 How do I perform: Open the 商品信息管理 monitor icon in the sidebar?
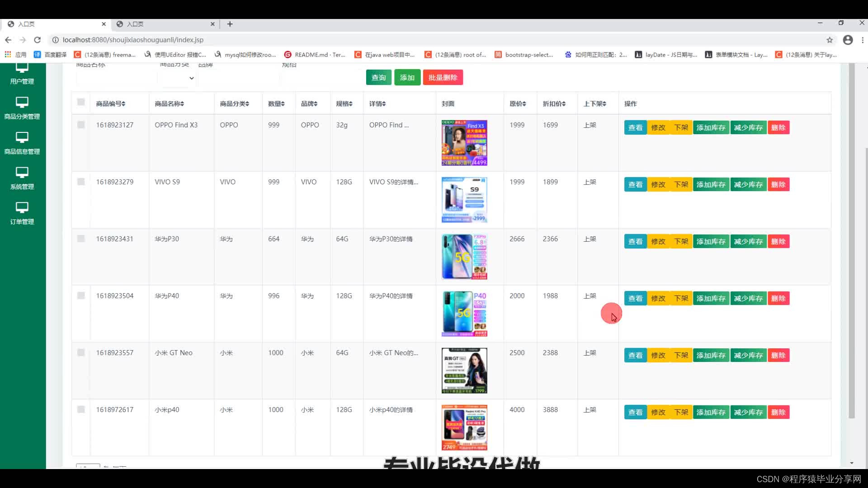(22, 137)
